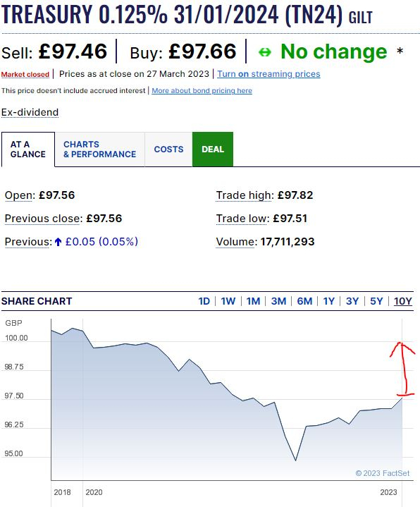The height and width of the screenshot is (507, 420).
Task: Click the asterisk after No change
Action: (x=400, y=51)
